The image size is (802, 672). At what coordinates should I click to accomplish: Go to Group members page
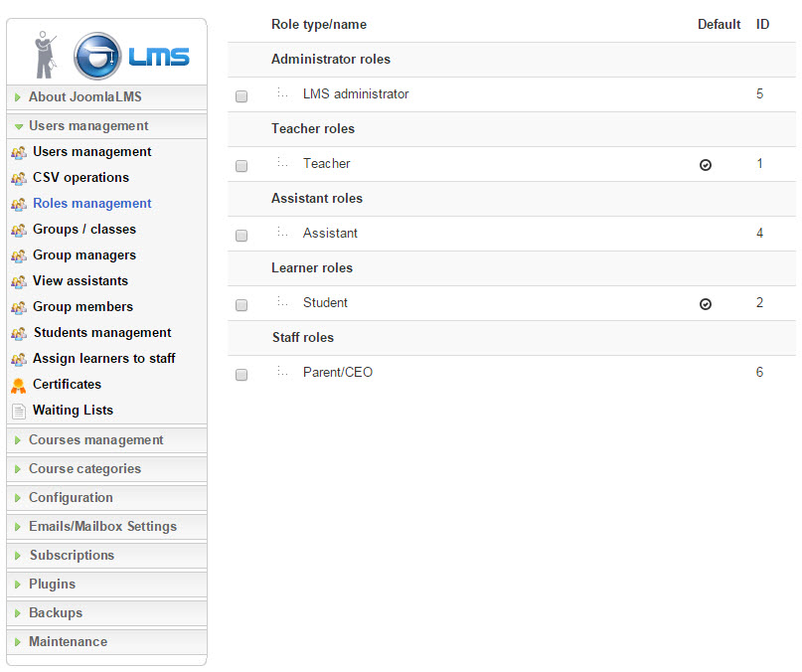[82, 306]
